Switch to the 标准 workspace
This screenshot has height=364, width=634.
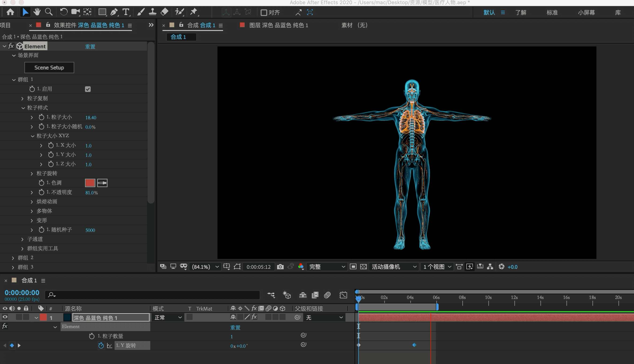[x=552, y=12]
